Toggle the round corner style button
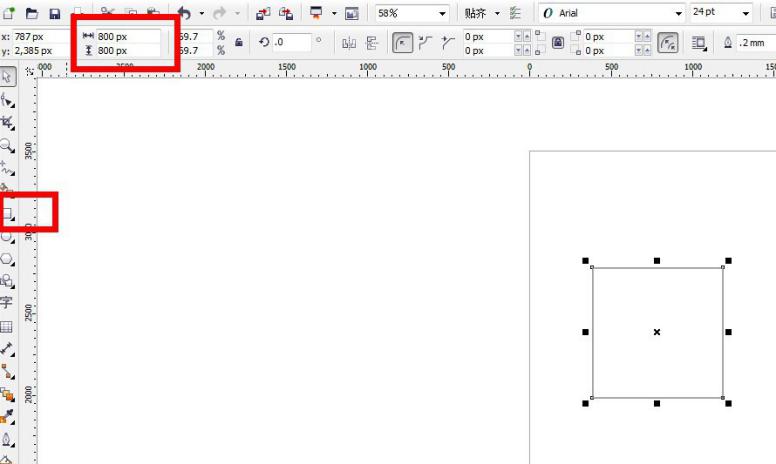The width and height of the screenshot is (776, 464). [402, 43]
